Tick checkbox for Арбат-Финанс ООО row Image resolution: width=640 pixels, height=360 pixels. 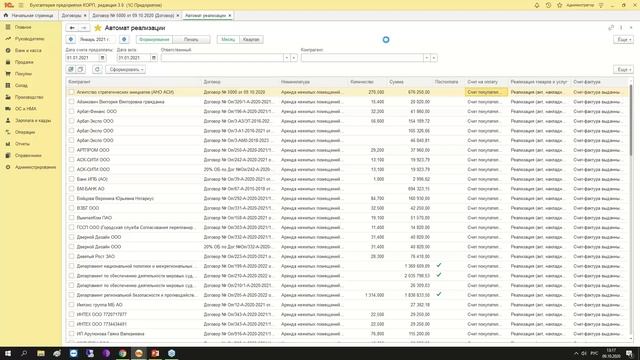[71, 111]
